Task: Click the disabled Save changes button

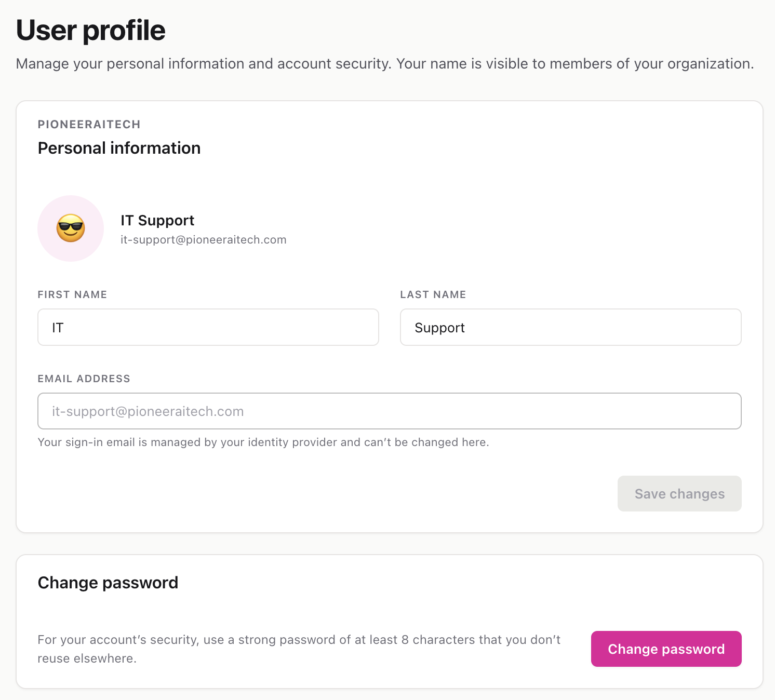Action: 679,494
